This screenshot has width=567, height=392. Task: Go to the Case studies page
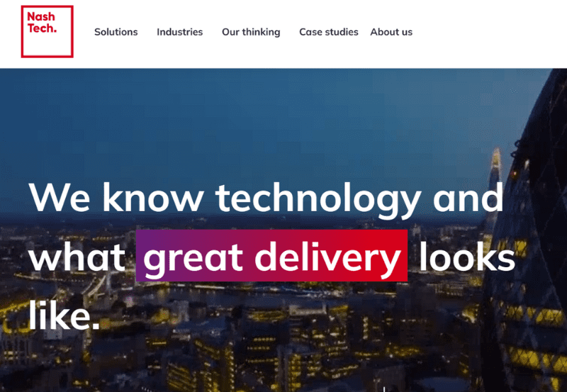coord(329,32)
